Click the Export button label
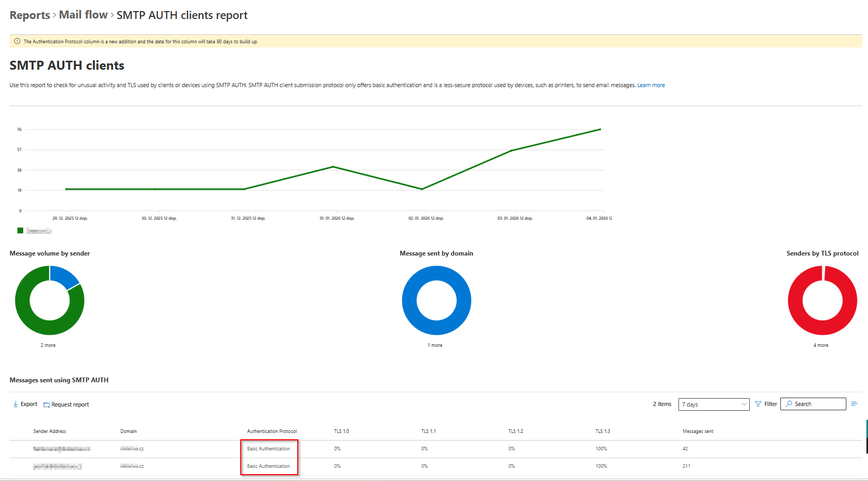Viewport: 868px width, 481px height. click(29, 404)
